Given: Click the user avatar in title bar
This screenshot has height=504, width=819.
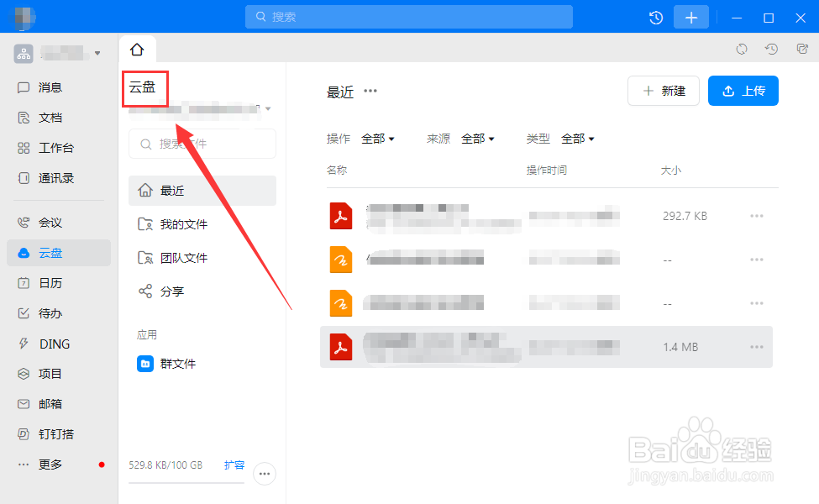Looking at the screenshot, I should tap(23, 18).
